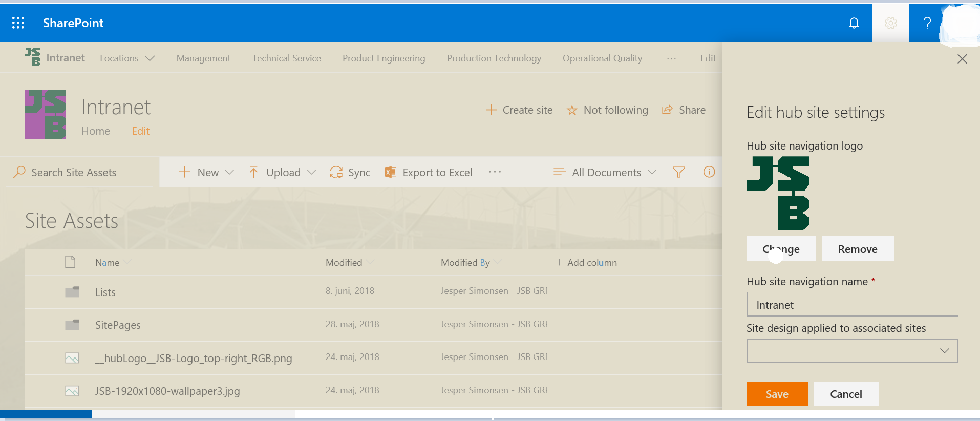This screenshot has width=980, height=421.
Task: Click the New plus icon
Action: tap(184, 172)
